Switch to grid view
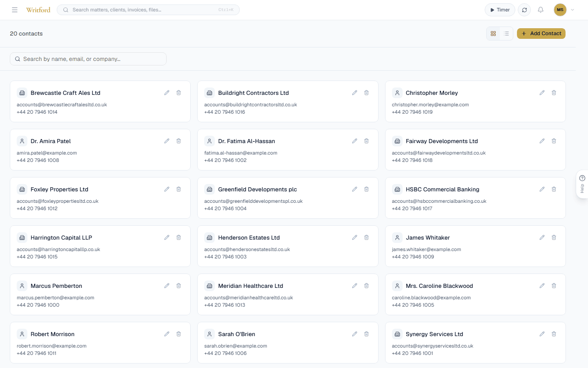The image size is (588, 368). click(x=493, y=34)
